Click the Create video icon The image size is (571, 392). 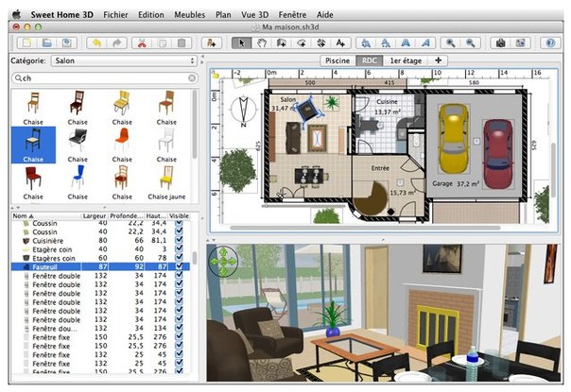[520, 43]
